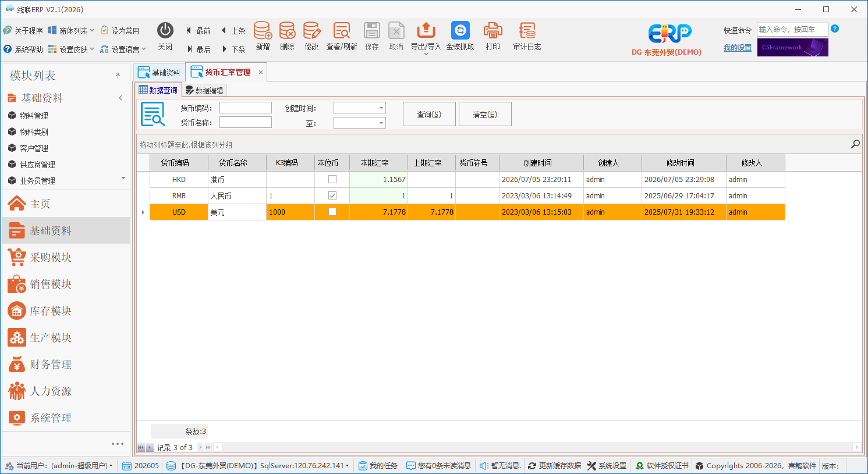Click the 打印 printer icon
This screenshot has width=868, height=474.
[x=493, y=31]
